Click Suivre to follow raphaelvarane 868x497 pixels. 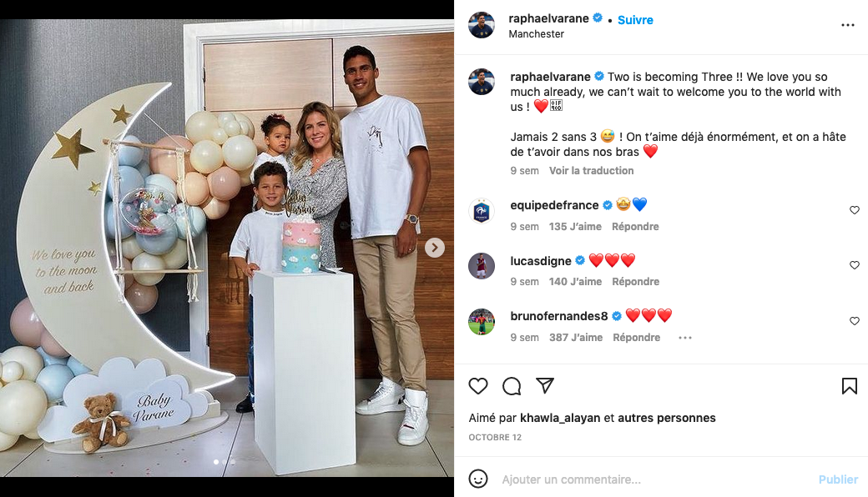pyautogui.click(x=635, y=20)
